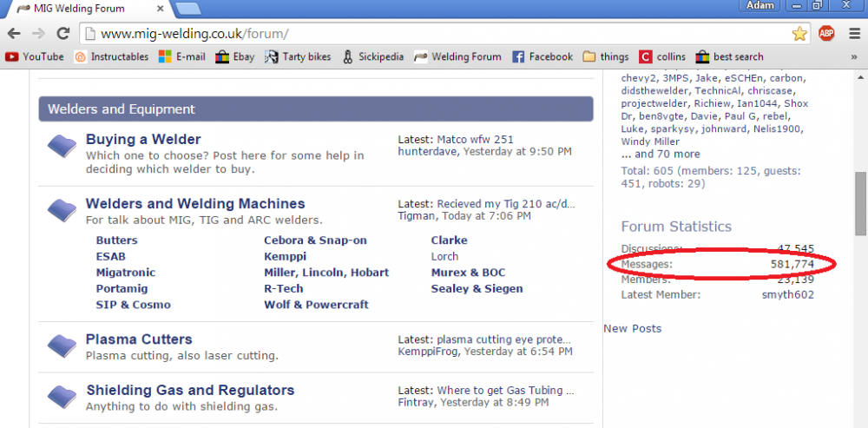The image size is (868, 428).
Task: Click the browser Back arrow
Action: pyautogui.click(x=14, y=34)
